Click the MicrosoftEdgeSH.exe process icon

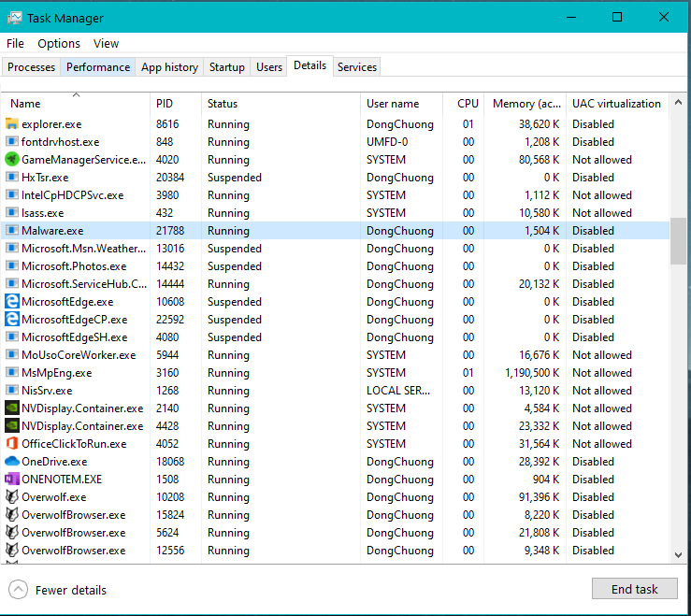12,337
